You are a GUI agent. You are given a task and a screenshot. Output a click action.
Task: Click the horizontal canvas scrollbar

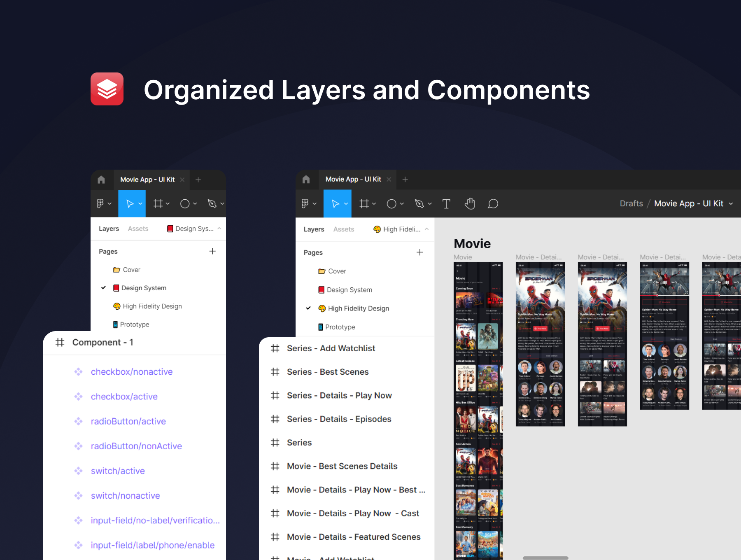click(x=545, y=558)
